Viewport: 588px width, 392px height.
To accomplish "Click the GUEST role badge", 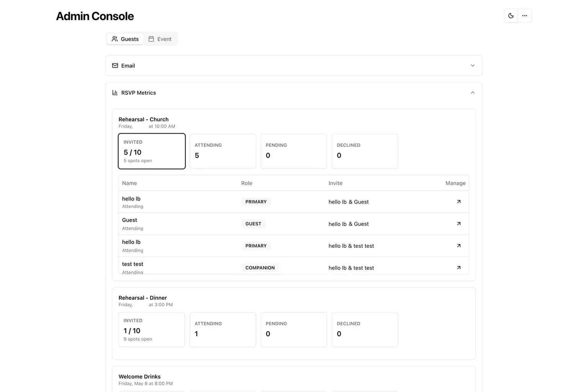I will [x=253, y=224].
